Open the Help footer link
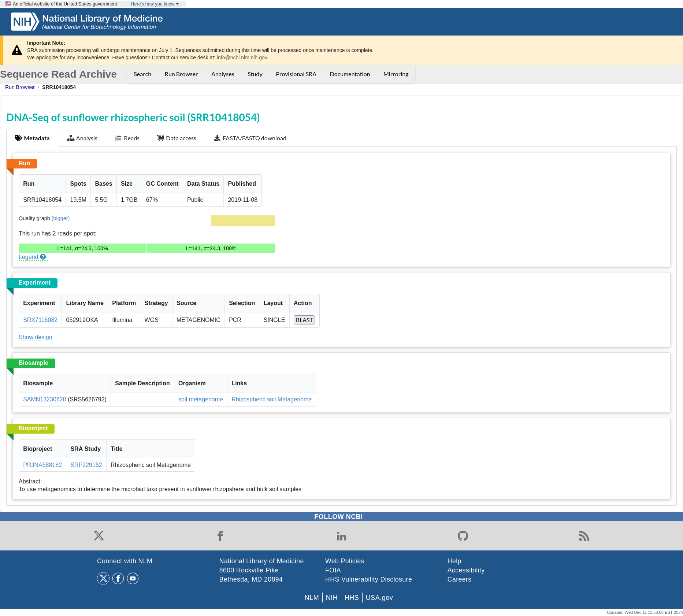The width and height of the screenshot is (683, 616). point(454,561)
